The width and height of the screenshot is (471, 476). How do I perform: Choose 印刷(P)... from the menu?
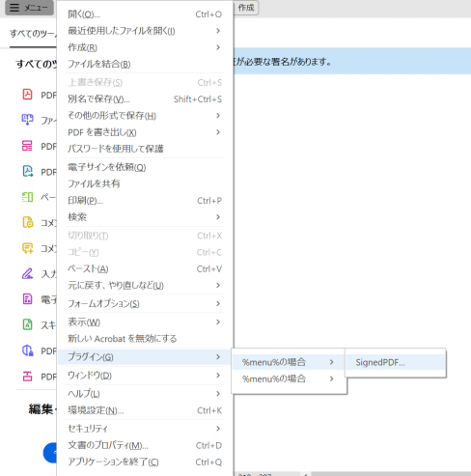point(145,201)
